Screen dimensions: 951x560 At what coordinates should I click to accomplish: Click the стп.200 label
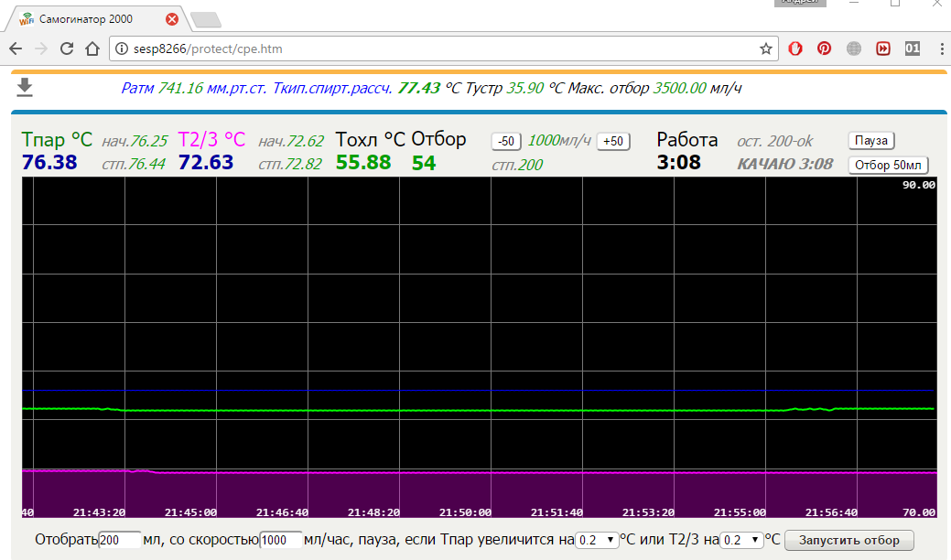[517, 165]
